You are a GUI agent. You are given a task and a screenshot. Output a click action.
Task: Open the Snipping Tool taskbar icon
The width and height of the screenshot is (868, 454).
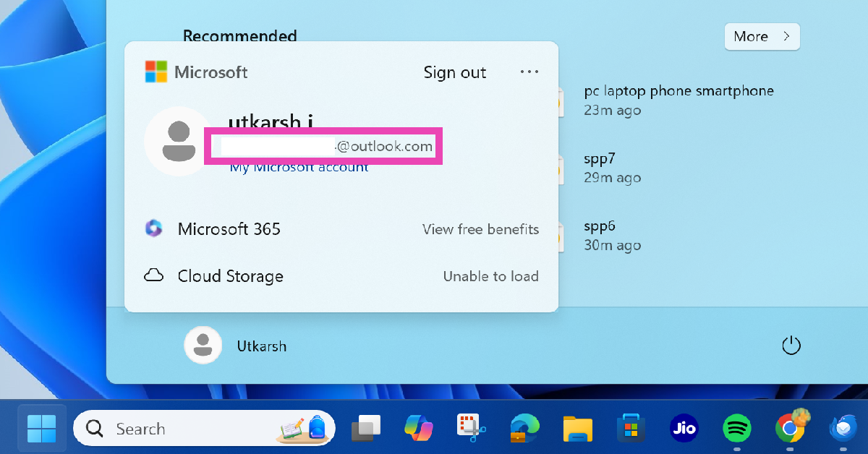[x=472, y=429]
